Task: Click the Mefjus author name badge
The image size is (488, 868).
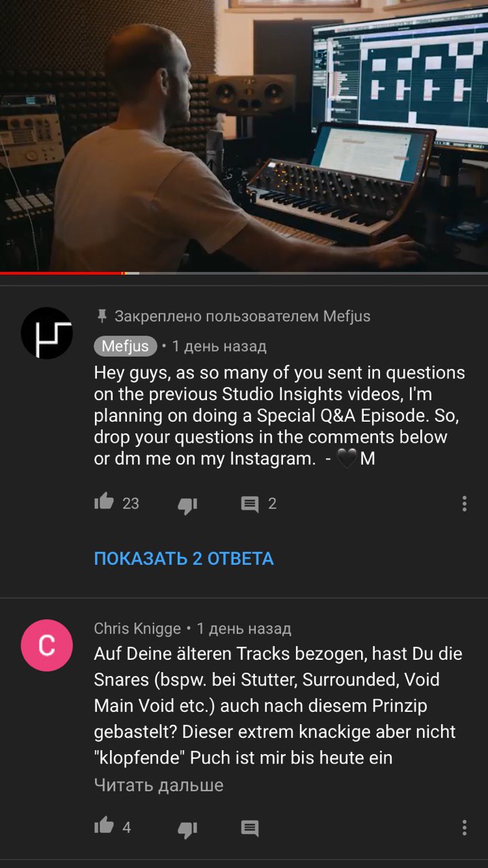Action: [x=125, y=347]
